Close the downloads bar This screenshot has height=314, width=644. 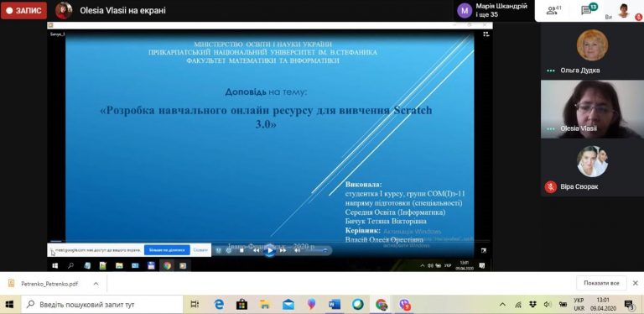635,283
